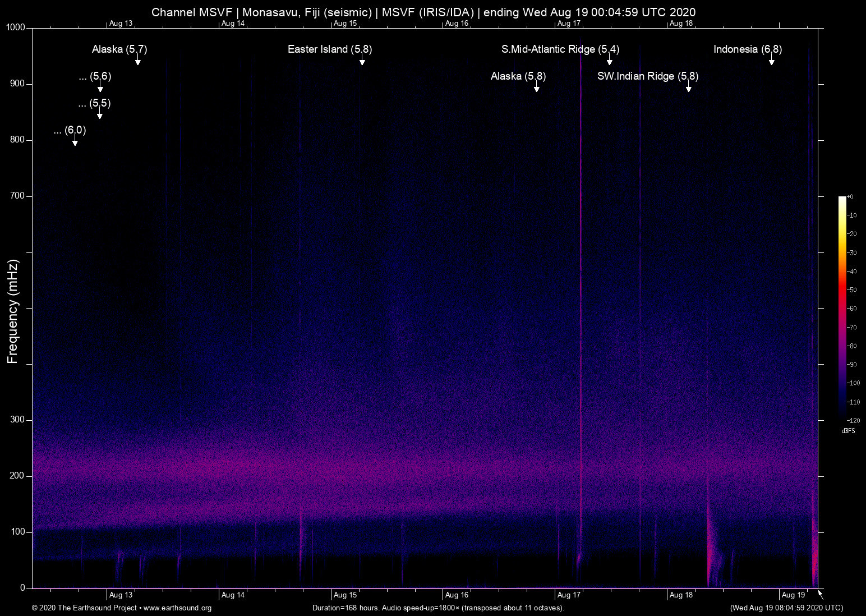Select the arrow marker beneath Alaska (5.7)
The image size is (866, 616).
pos(137,61)
